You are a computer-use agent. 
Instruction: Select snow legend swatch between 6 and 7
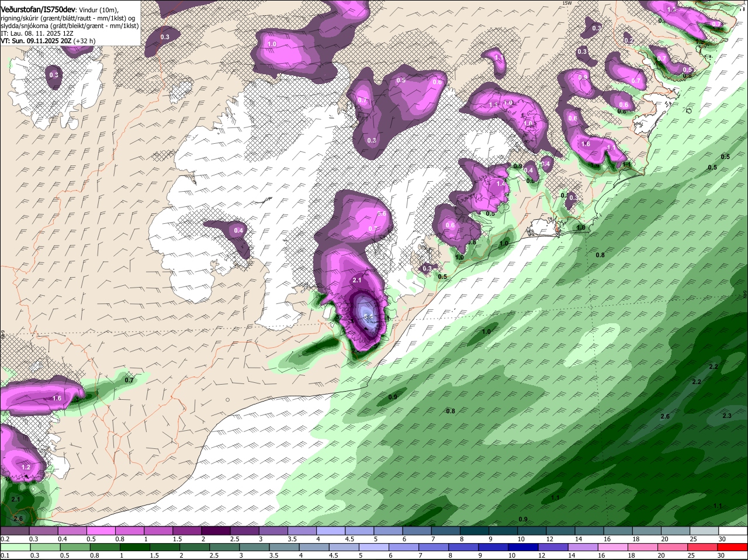click(x=417, y=530)
